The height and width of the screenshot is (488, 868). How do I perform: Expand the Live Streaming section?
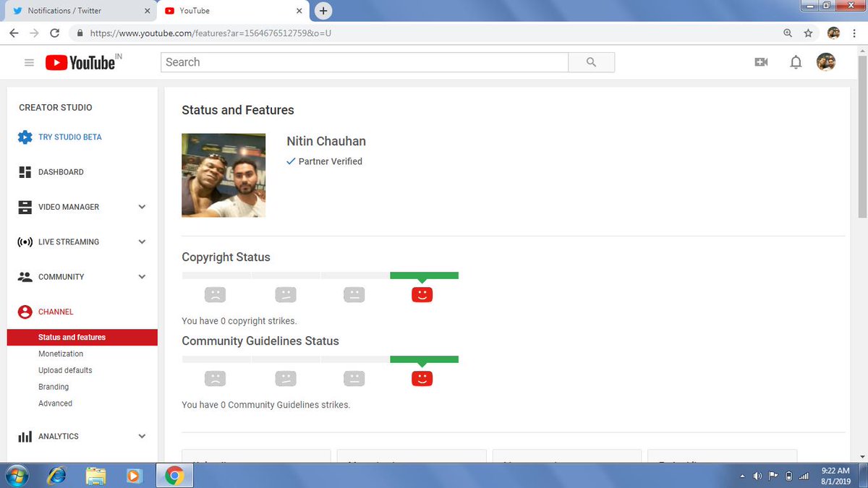(x=142, y=241)
